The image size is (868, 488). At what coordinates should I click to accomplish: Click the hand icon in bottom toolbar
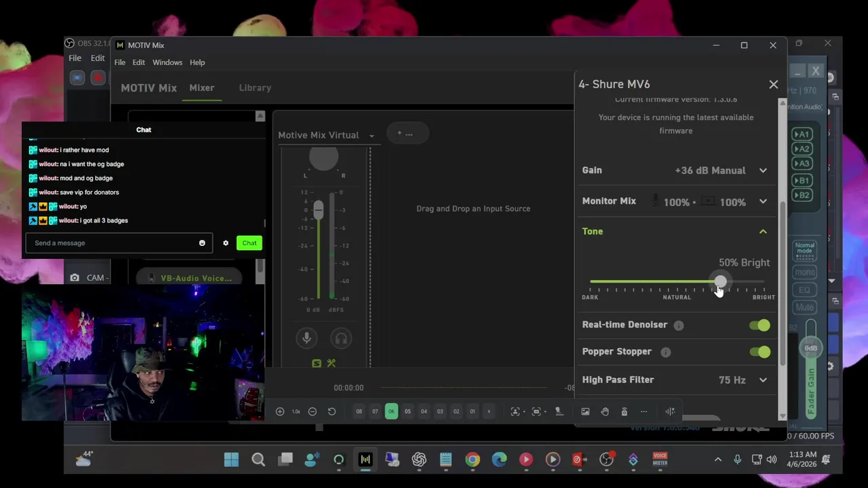[605, 411]
